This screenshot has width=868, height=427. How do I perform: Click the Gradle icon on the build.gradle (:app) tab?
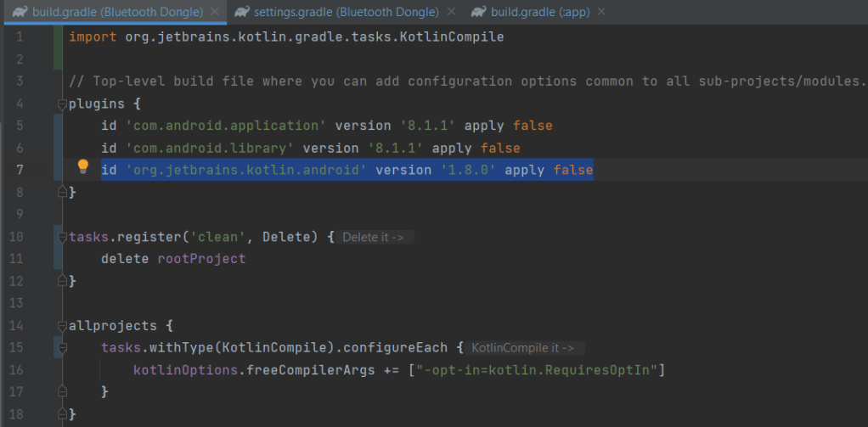pyautogui.click(x=478, y=12)
